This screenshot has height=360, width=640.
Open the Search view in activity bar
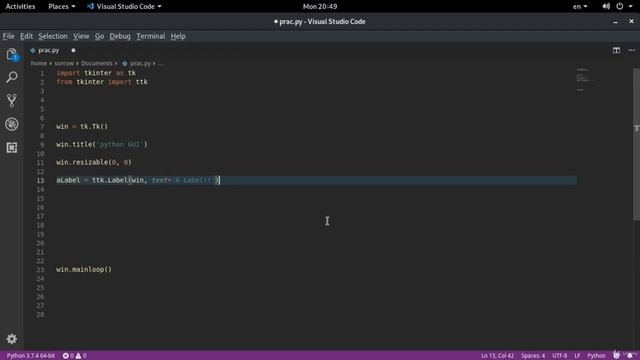pos(12,77)
